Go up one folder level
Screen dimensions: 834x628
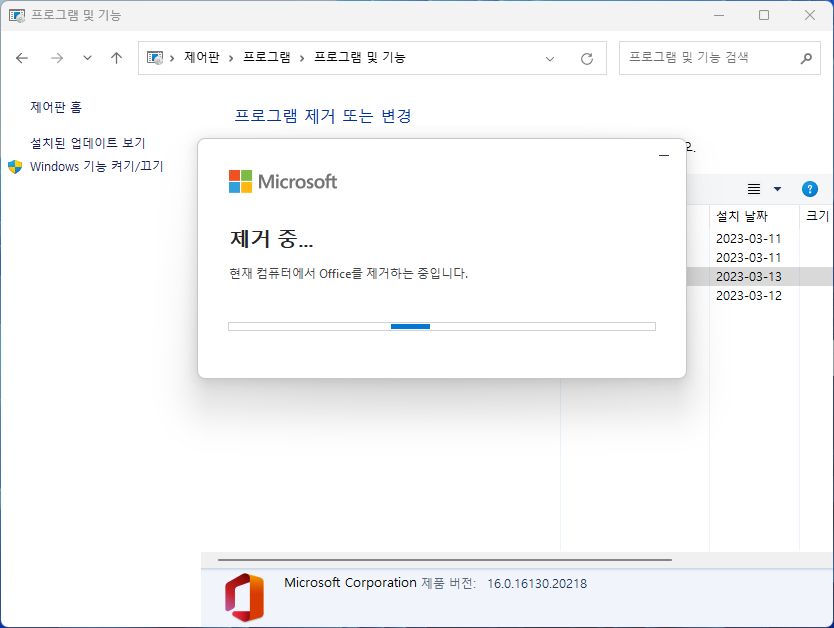point(116,58)
